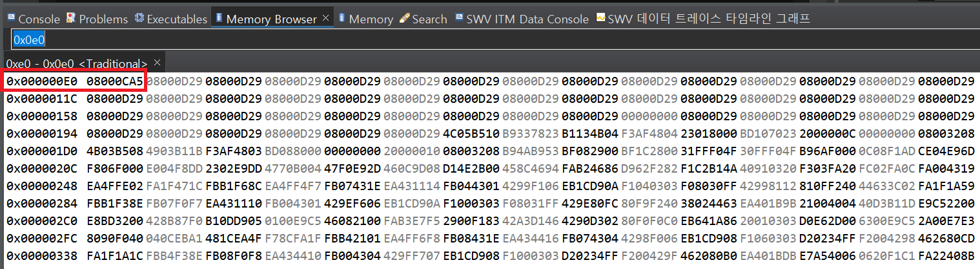Screen dimensions: 980x269
Task: Select memory cell B1134B04
Action: click(590, 134)
